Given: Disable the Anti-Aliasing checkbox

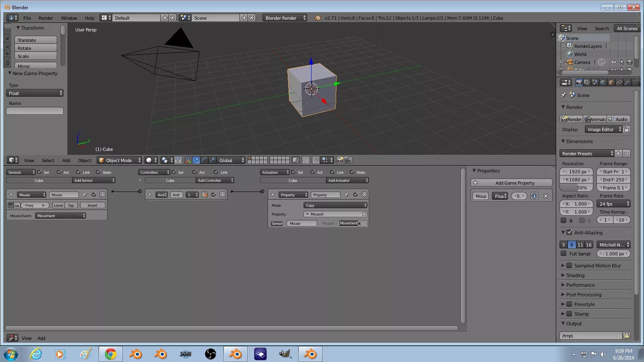Looking at the screenshot, I should pos(569,232).
